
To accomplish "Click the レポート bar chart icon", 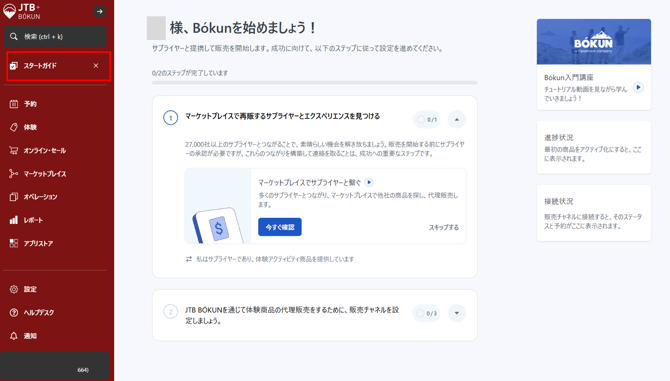I will point(14,220).
